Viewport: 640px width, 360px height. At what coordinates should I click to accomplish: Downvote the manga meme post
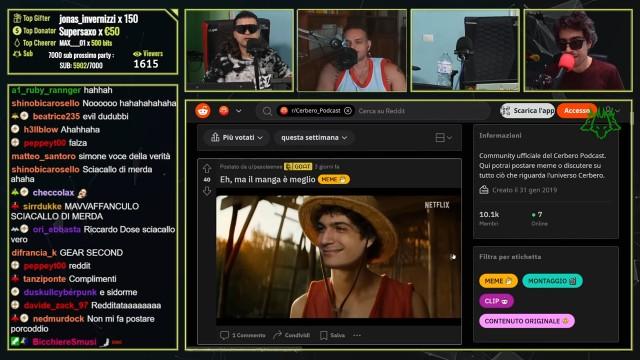[x=207, y=191]
